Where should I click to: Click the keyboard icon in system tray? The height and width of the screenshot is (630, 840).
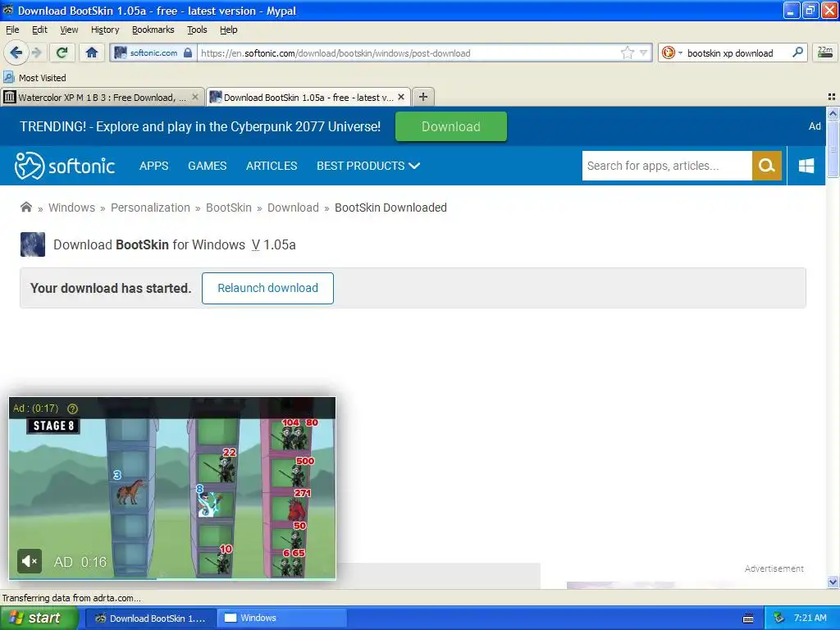point(748,619)
